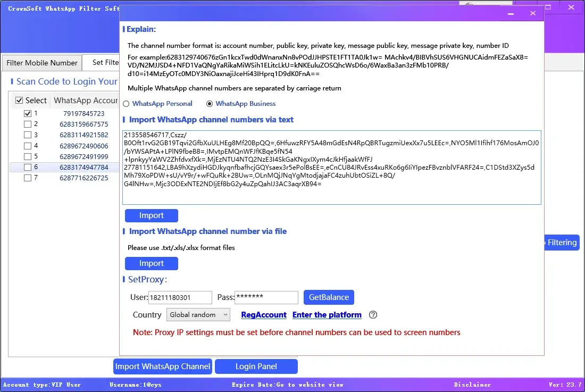Screen dimensions: 585x392
Task: Enable checkbox for account row 7
Action: coord(28,178)
